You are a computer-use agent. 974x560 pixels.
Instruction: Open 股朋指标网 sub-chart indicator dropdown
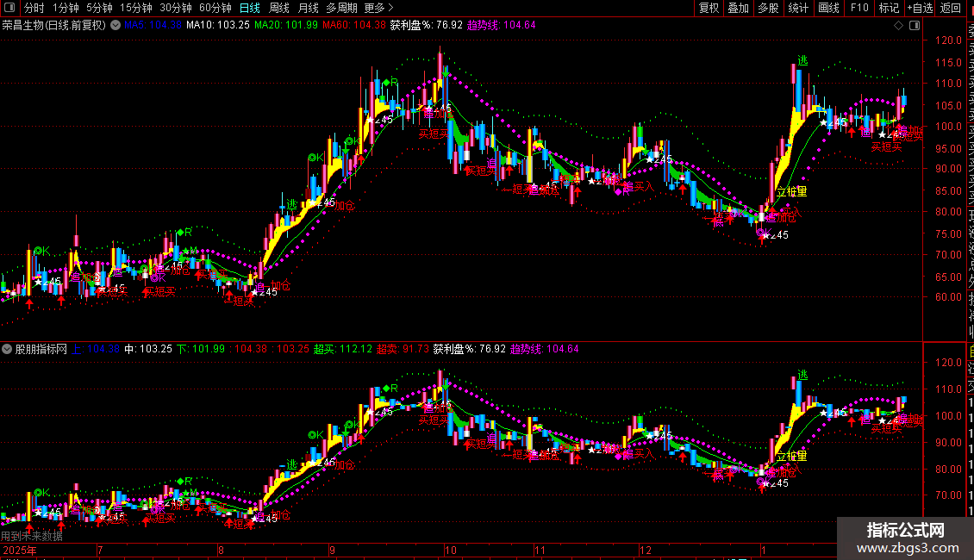click(7, 349)
